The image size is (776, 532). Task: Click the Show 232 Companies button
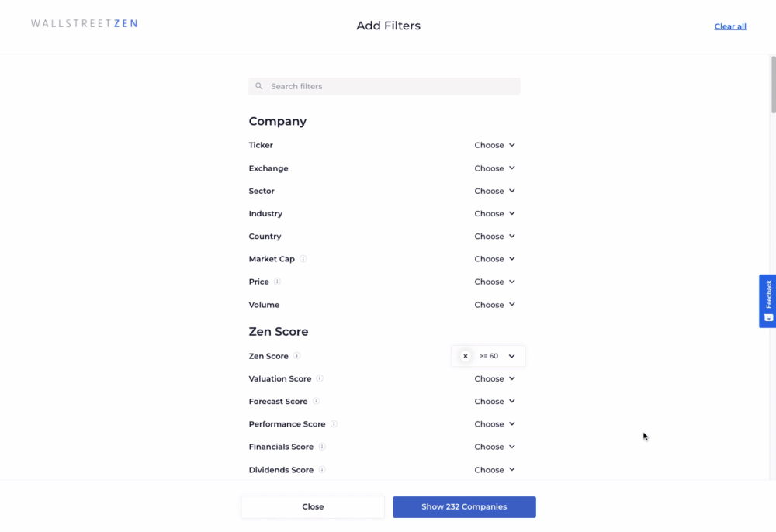point(464,506)
